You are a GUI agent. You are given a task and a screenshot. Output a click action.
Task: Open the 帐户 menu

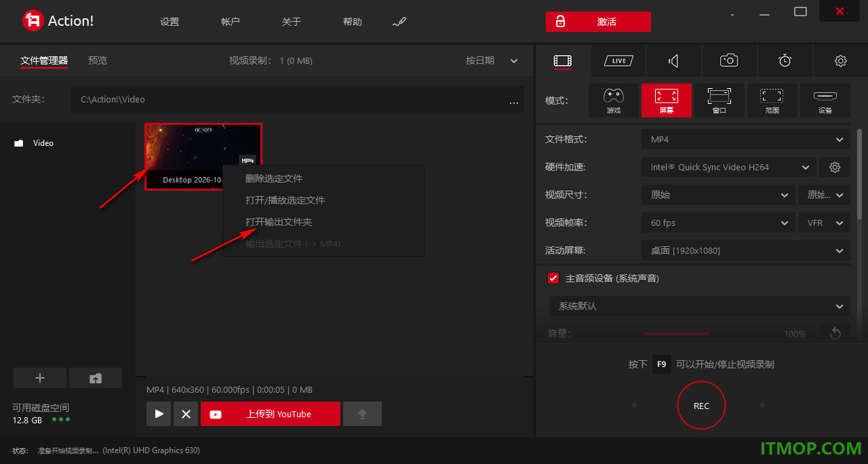tap(231, 22)
